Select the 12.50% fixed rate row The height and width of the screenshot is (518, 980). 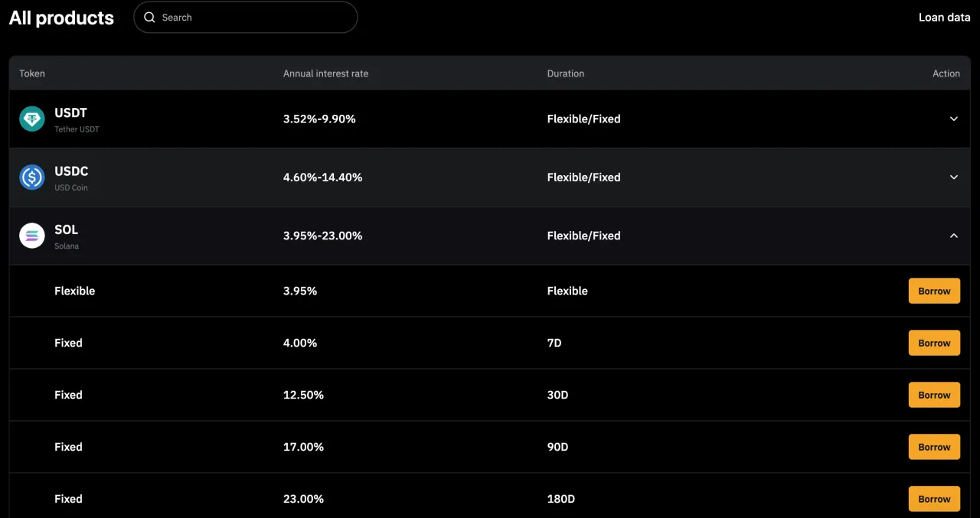click(490, 395)
